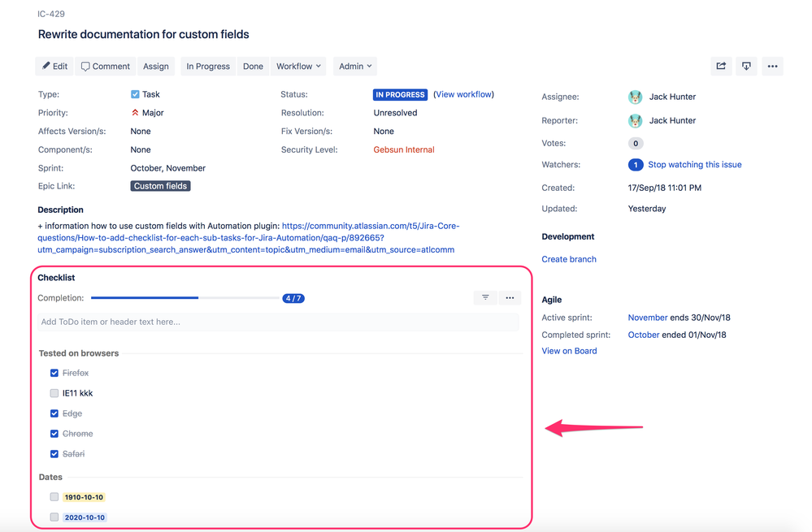Screen dimensions: 812x532
Task: Click the watchers count badge
Action: point(636,165)
